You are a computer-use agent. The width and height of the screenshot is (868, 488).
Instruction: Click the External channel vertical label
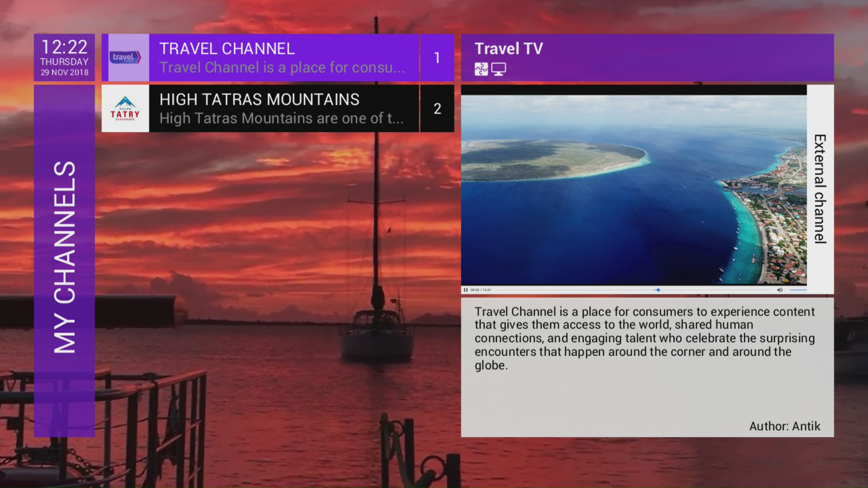(x=820, y=189)
